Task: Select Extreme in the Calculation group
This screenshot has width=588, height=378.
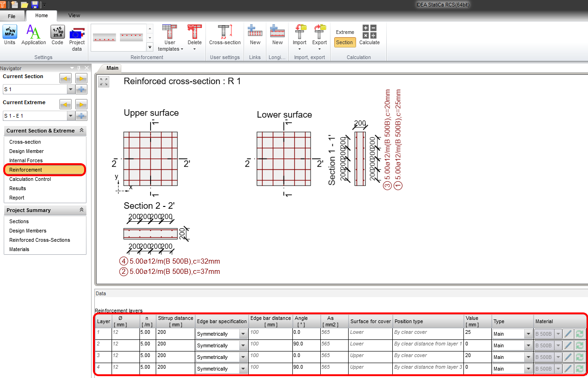Action: [344, 32]
